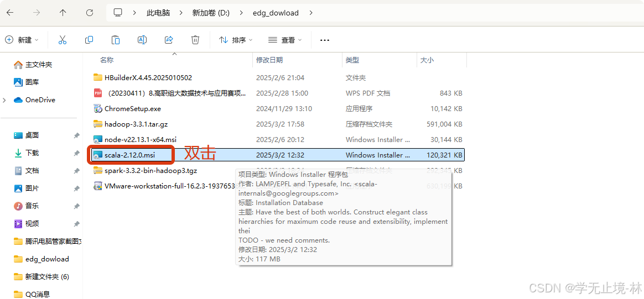Image resolution: width=644 pixels, height=299 pixels.
Task: Open the 查看 view dropdown
Action: 285,40
